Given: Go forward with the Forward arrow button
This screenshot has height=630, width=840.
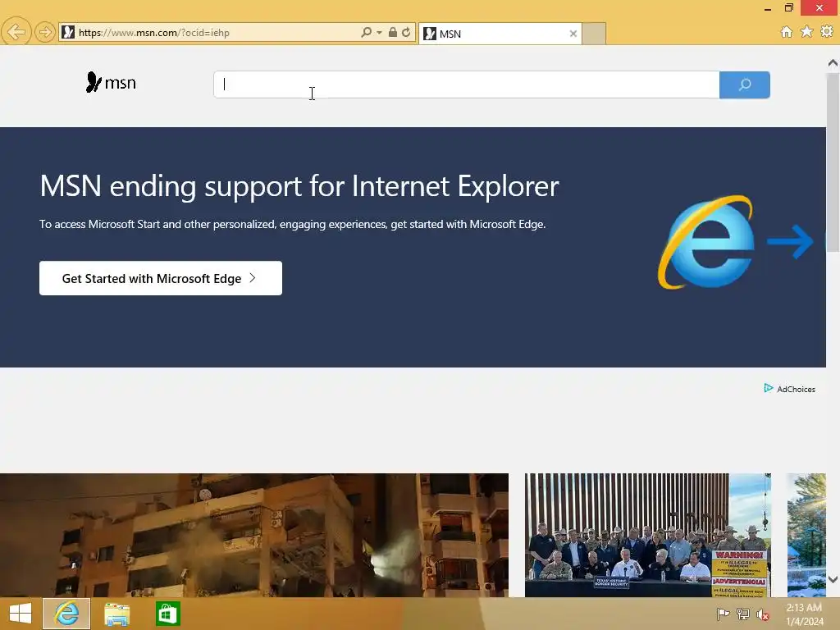Looking at the screenshot, I should [46, 32].
